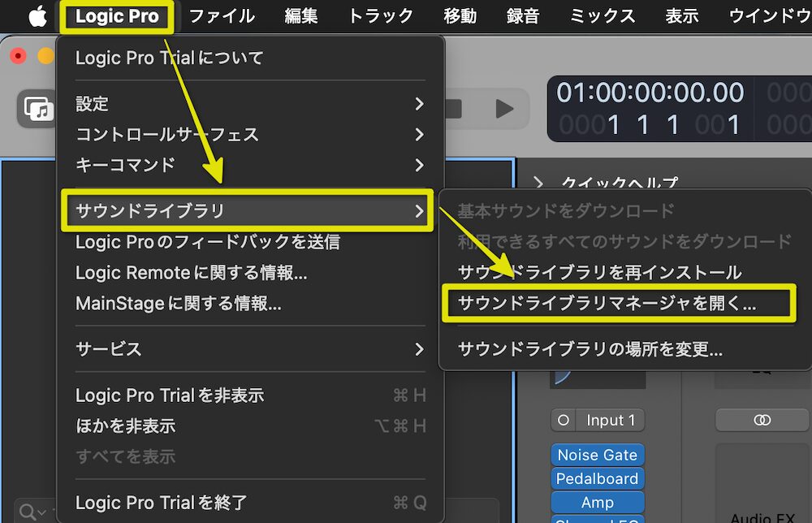The image size is (812, 523).
Task: Select ほかを非表示
Action: click(x=251, y=426)
